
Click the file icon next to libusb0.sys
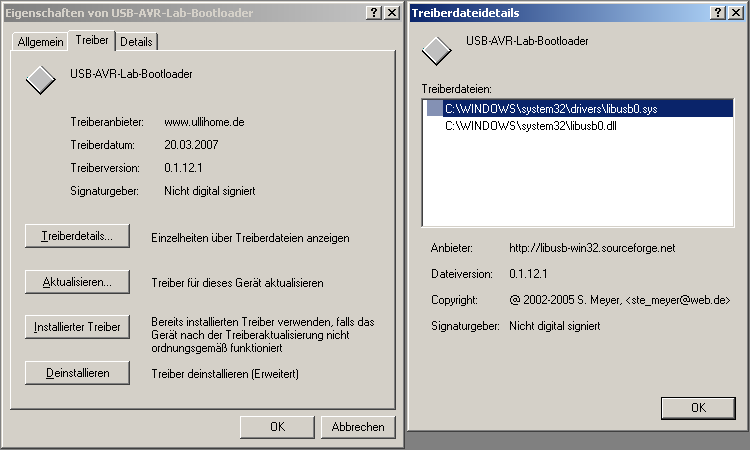(434, 109)
